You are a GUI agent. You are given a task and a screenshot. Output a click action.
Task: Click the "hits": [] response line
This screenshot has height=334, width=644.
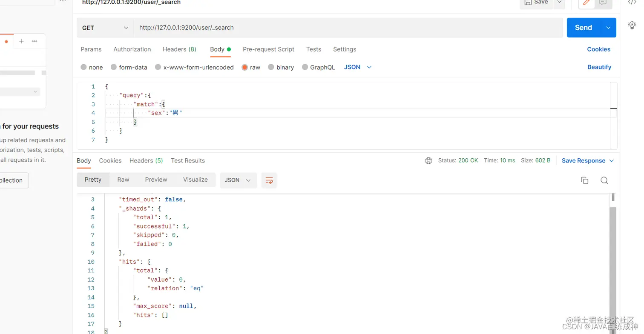(x=151, y=315)
